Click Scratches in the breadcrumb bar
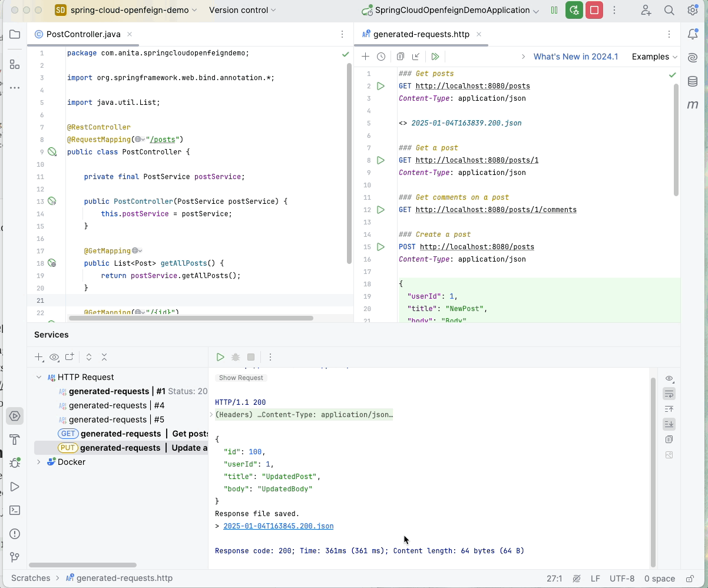708x588 pixels. (31, 578)
